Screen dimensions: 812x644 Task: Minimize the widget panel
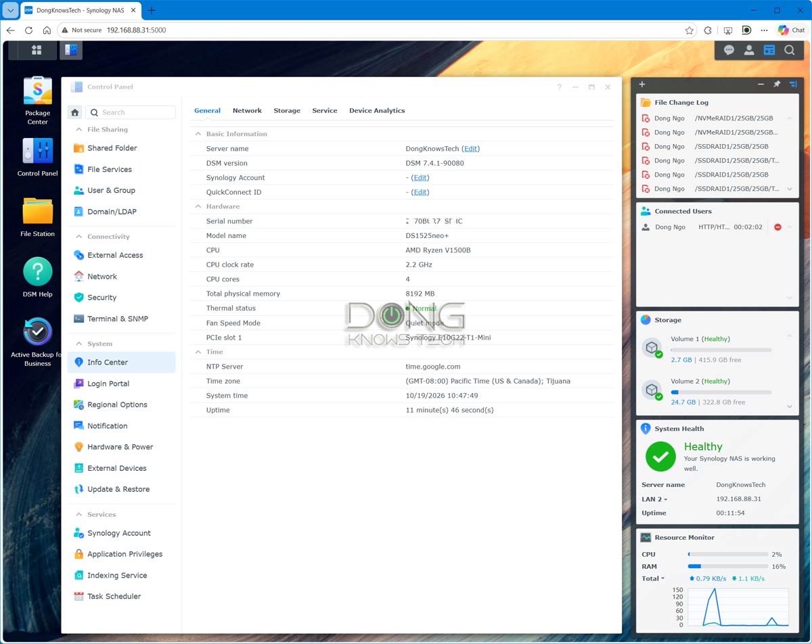point(761,85)
